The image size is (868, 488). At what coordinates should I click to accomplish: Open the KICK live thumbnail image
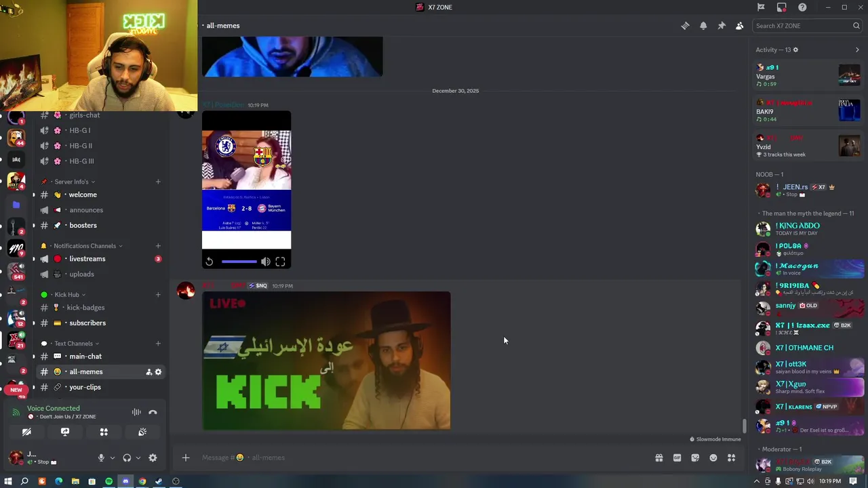click(x=326, y=361)
